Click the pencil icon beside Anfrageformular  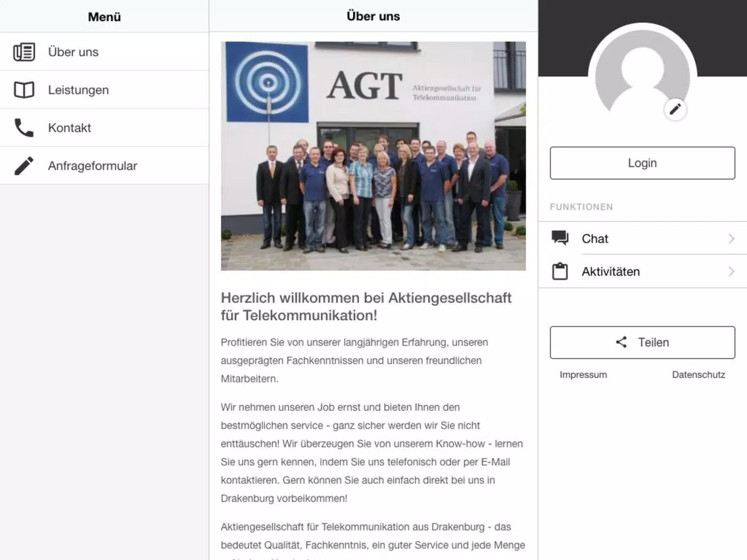(24, 166)
